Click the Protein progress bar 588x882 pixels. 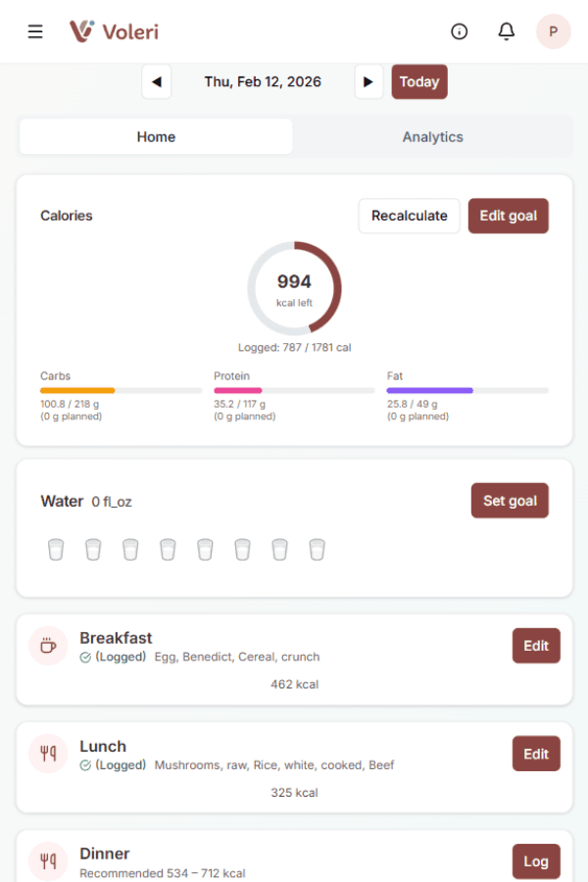294,389
